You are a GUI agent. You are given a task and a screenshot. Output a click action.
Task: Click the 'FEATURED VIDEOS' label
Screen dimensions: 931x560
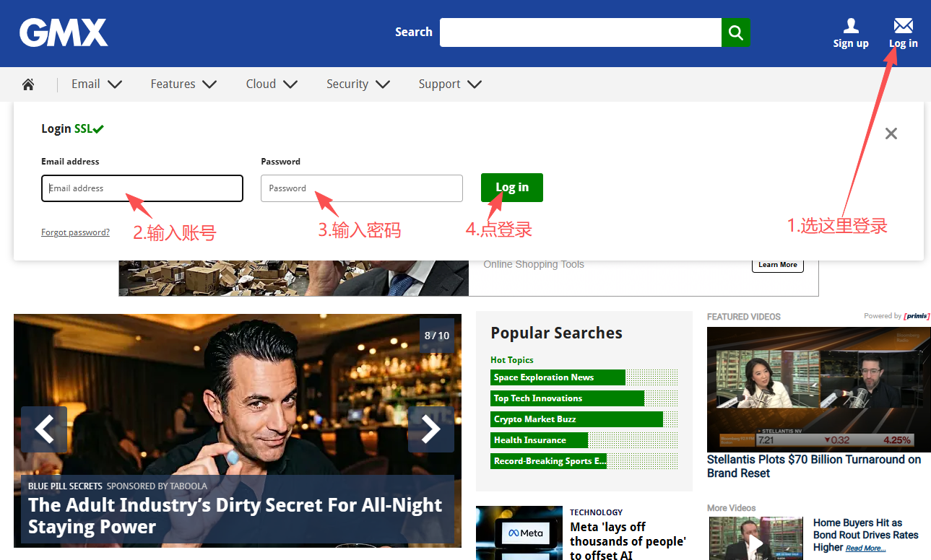click(744, 317)
